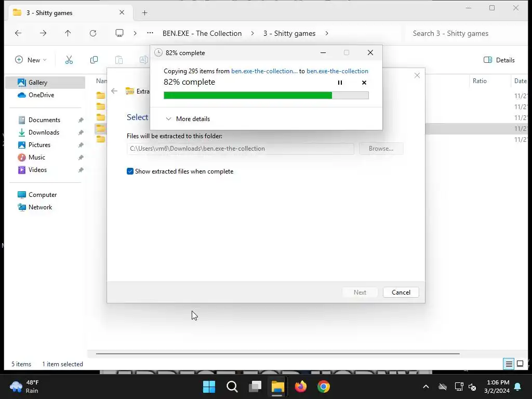Viewport: 532px width, 399px height.
Task: Click the 3 - Shitty games breadcrumb
Action: (289, 33)
